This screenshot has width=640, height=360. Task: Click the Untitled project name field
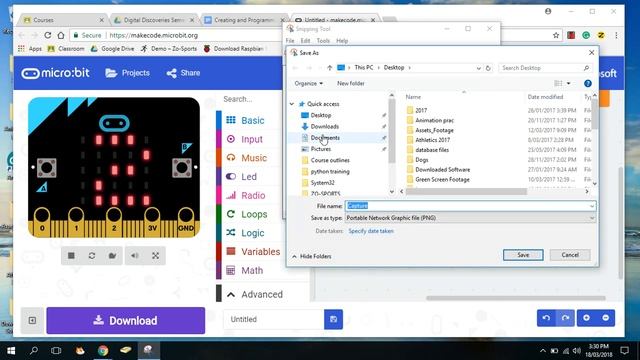273,319
